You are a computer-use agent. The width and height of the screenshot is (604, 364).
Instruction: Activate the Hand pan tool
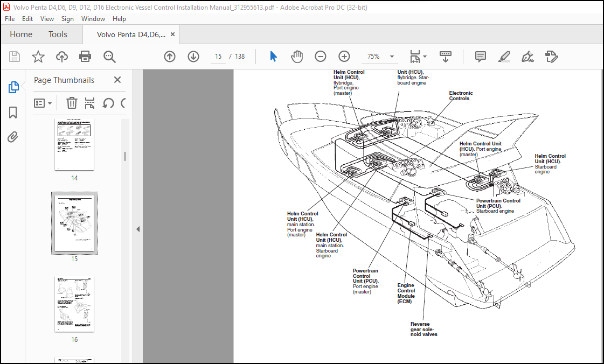click(296, 57)
